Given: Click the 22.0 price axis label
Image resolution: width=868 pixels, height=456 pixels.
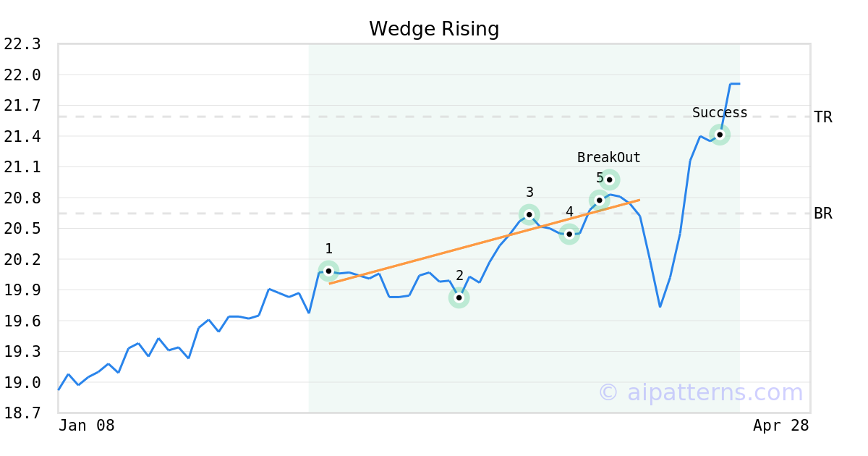Looking at the screenshot, I should pos(22,75).
